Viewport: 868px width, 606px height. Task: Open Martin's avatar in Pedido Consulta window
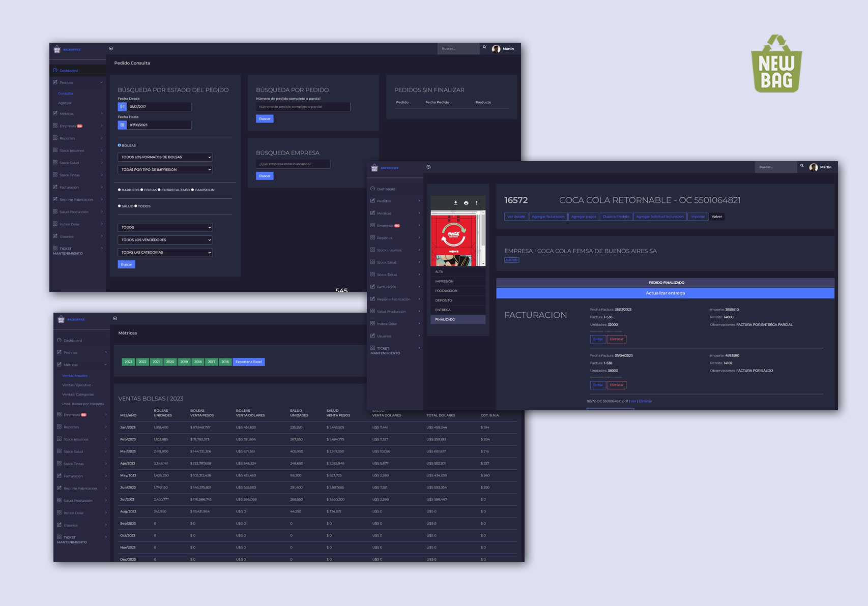click(496, 49)
